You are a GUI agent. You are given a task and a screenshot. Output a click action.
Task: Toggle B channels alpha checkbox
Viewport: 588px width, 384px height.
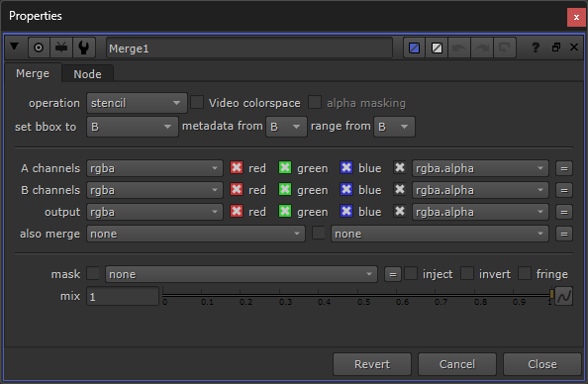click(400, 189)
